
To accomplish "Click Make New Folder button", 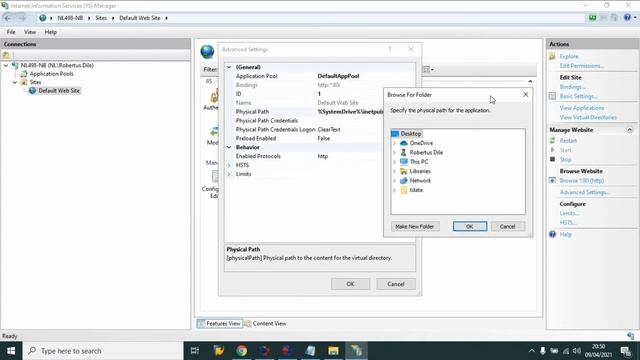I will [415, 226].
